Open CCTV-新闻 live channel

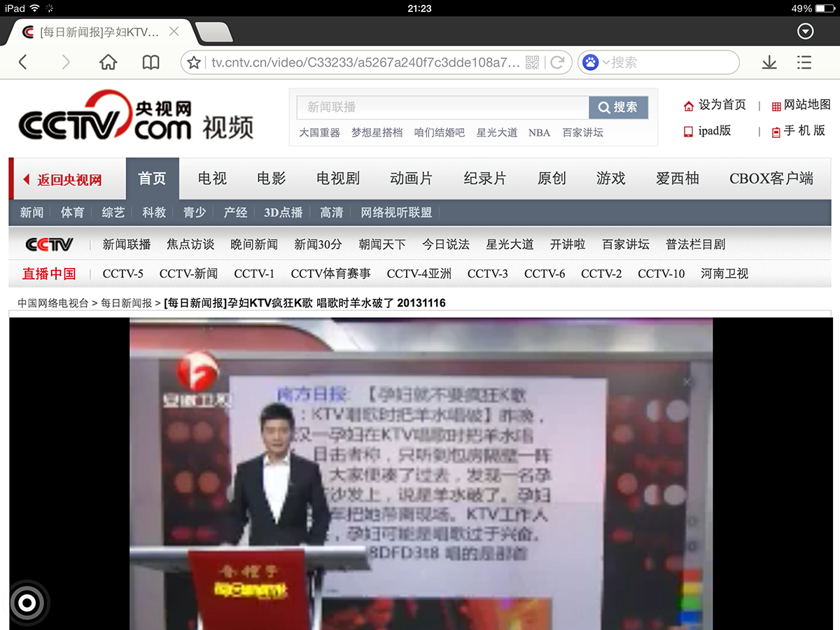(188, 274)
